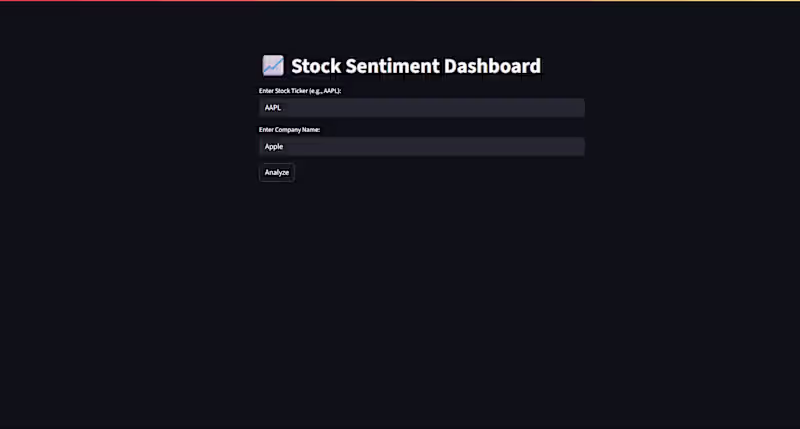Click the AAPL text in the ticker field
This screenshot has height=429, width=800.
272,107
